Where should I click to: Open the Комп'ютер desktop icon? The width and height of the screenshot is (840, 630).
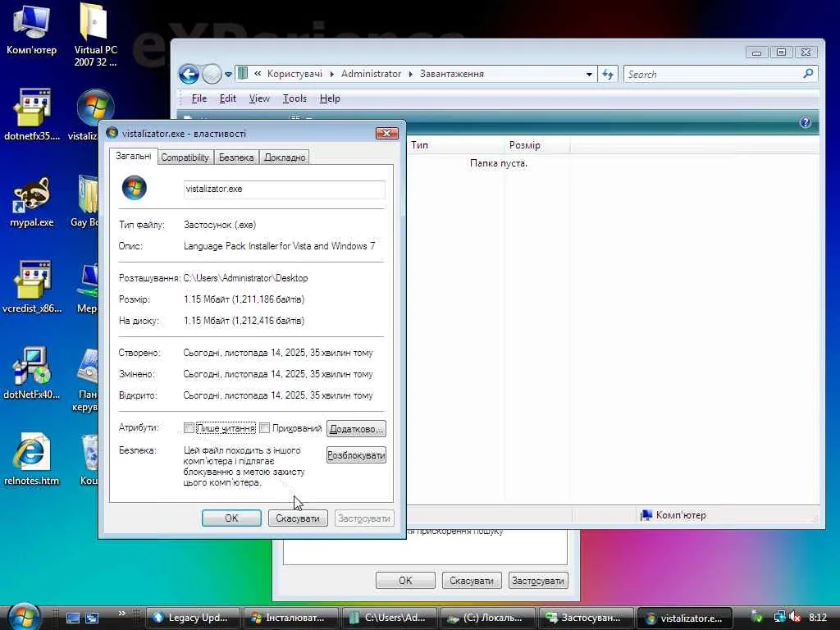(31, 30)
